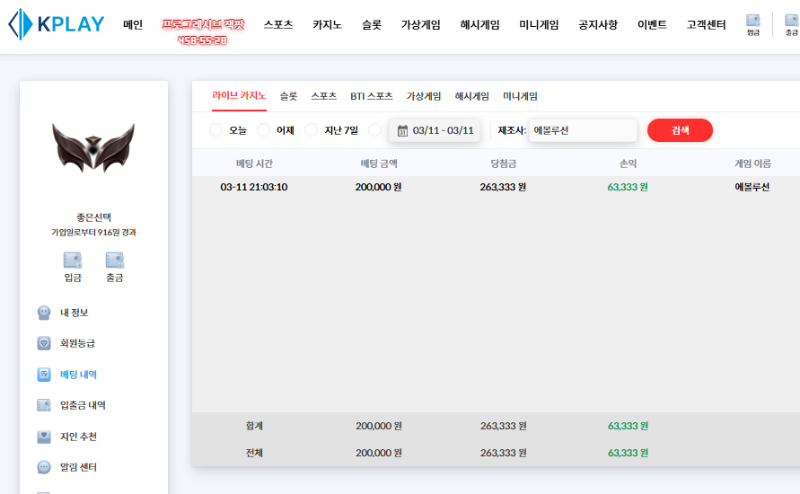Select the 오늘 radio option
800x494 pixels.
[216, 130]
